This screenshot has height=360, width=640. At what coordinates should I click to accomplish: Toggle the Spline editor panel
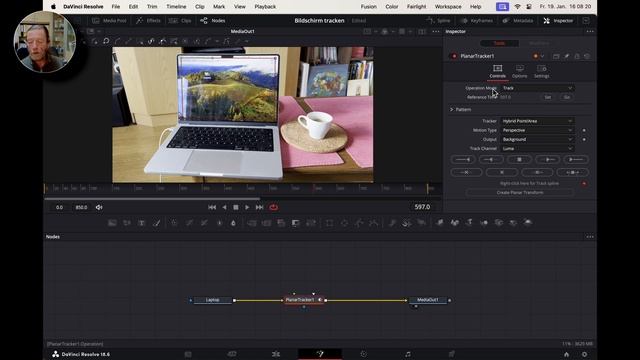438,20
